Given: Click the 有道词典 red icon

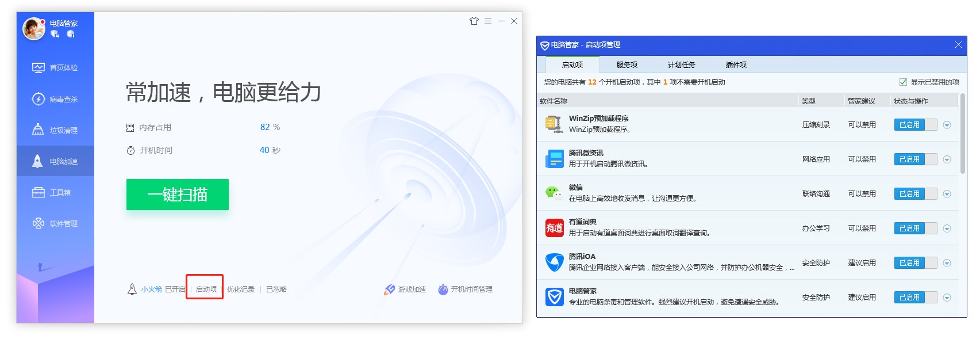Looking at the screenshot, I should (x=554, y=228).
